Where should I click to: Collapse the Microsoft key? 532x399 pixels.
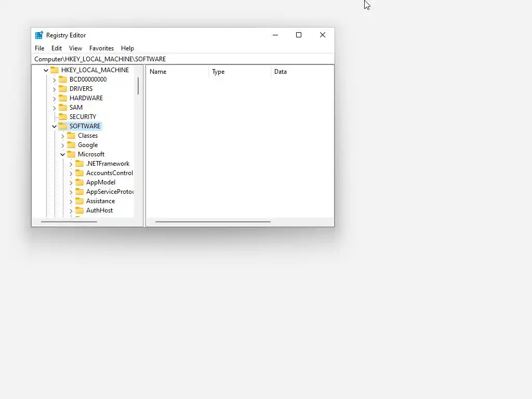(62, 155)
